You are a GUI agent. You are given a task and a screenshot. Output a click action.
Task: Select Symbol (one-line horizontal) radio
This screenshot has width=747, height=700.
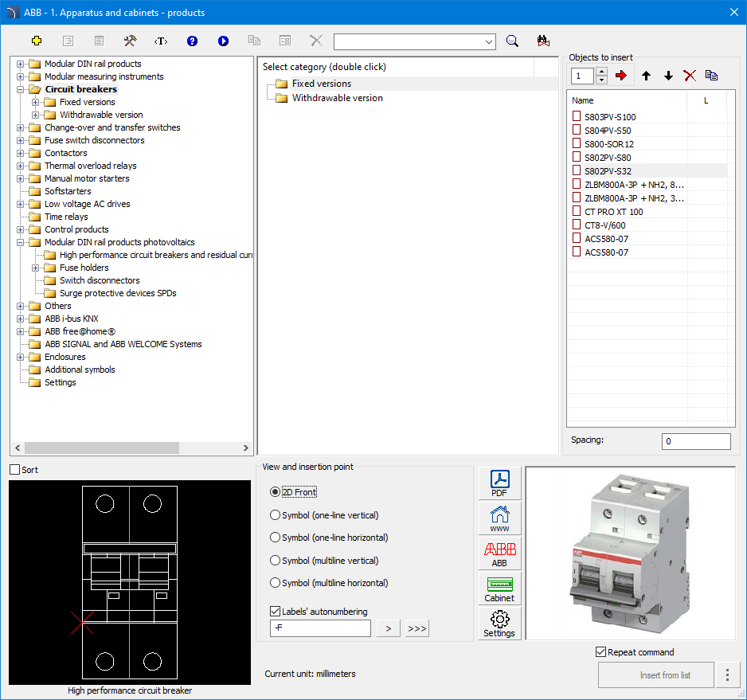pos(275,538)
